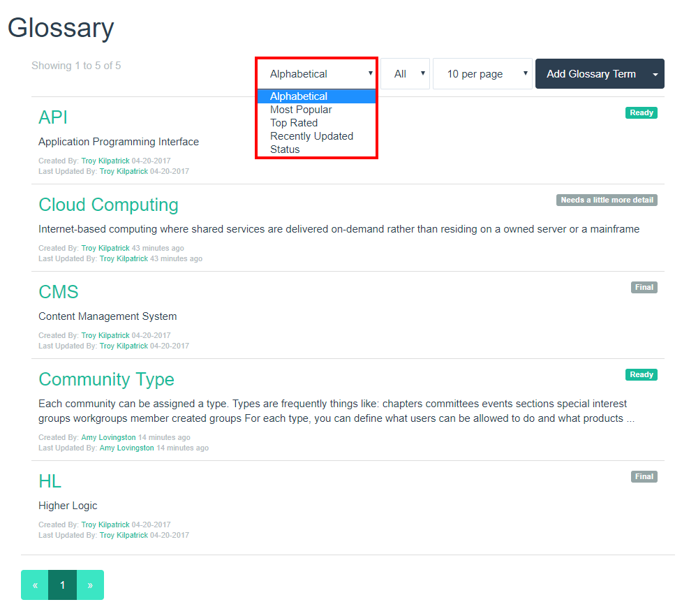
Task: Select highlighted Alphabetical option in list
Action: [x=317, y=96]
